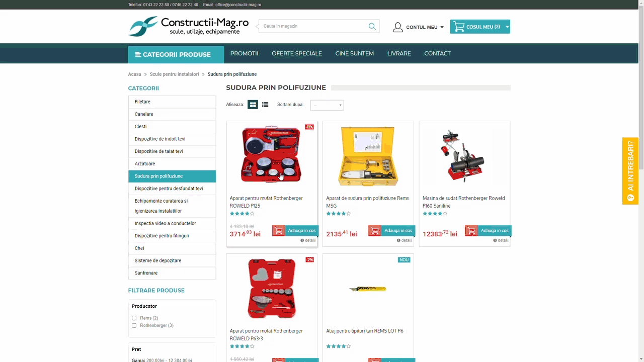Add Rems MSG welder to cart

[391, 231]
